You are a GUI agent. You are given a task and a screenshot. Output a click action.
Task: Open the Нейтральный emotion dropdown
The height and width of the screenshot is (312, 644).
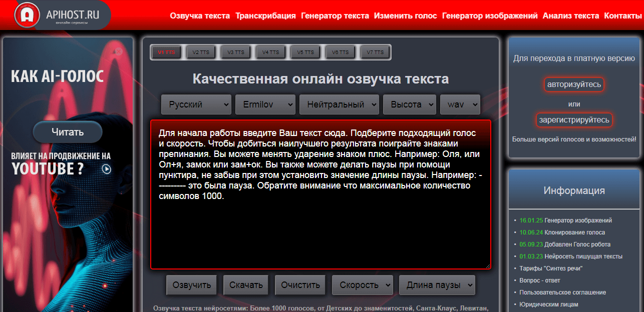339,104
